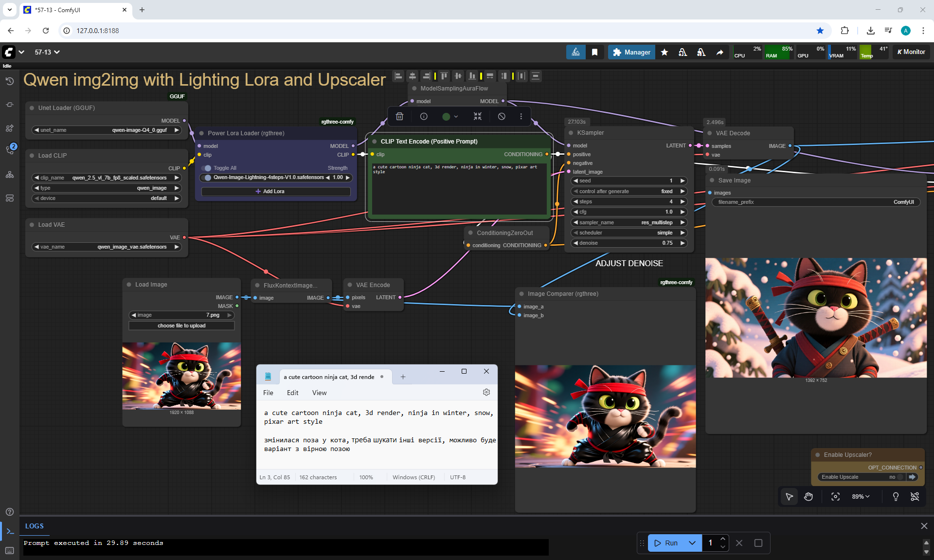Click the denoise 0.75 slider field
This screenshot has width=934, height=560.
click(x=629, y=243)
